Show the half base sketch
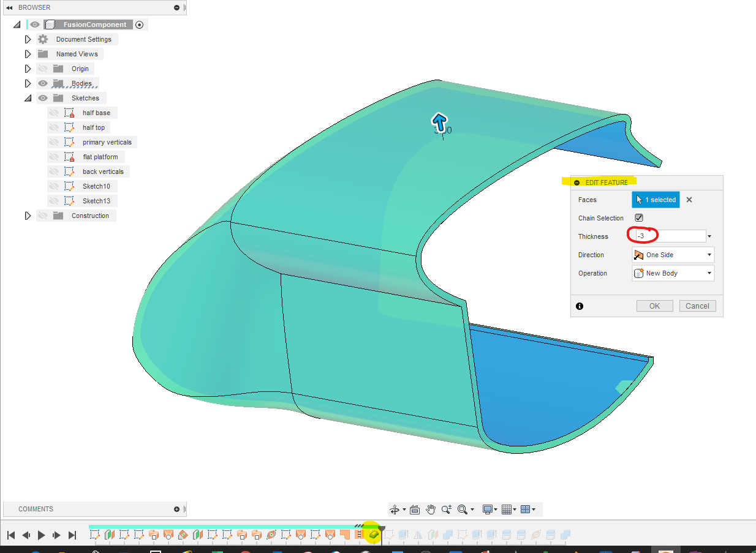This screenshot has width=756, height=553. coord(55,112)
